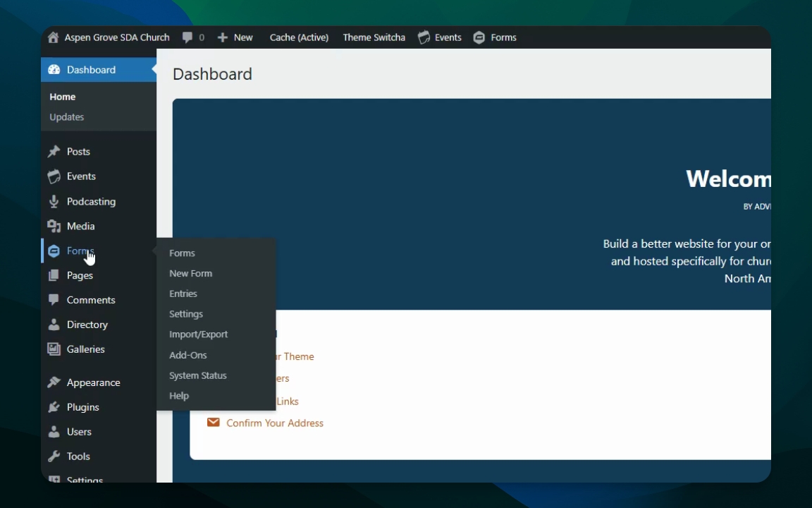This screenshot has width=812, height=508.
Task: Click the Media icon in sidebar
Action: pyautogui.click(x=54, y=226)
